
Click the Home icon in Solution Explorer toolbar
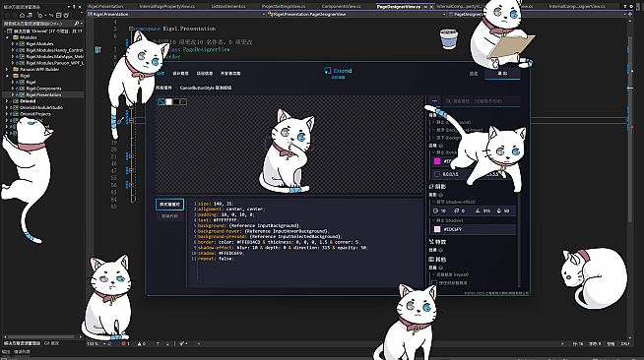pos(22,15)
